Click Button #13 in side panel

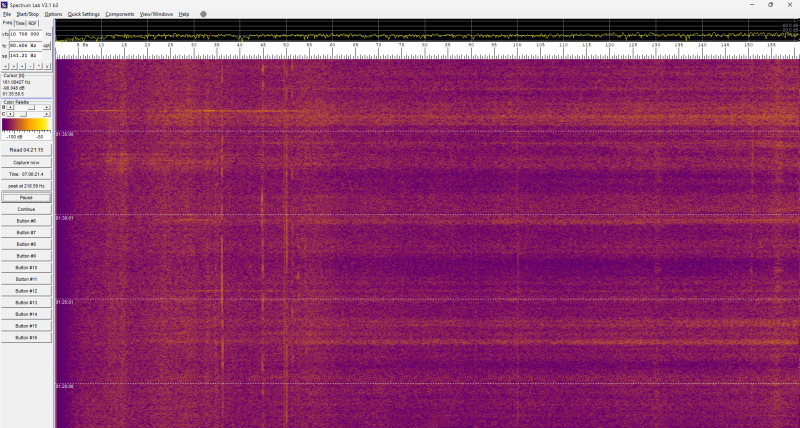click(x=26, y=303)
